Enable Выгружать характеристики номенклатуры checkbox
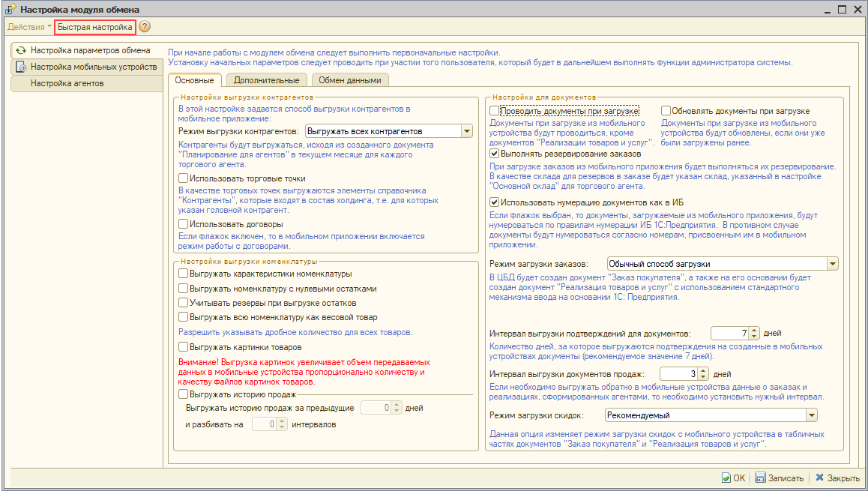 (183, 274)
